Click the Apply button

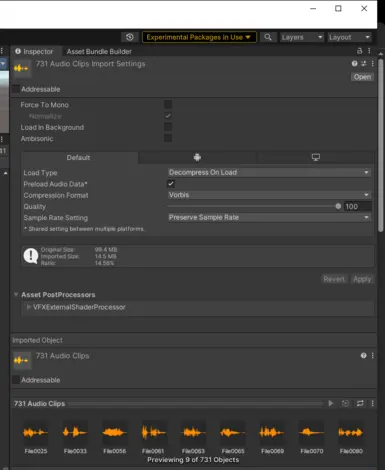coord(362,279)
